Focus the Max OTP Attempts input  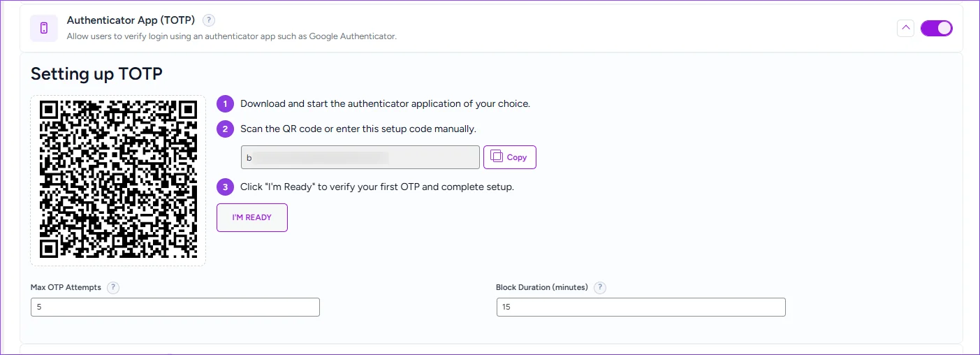point(175,307)
